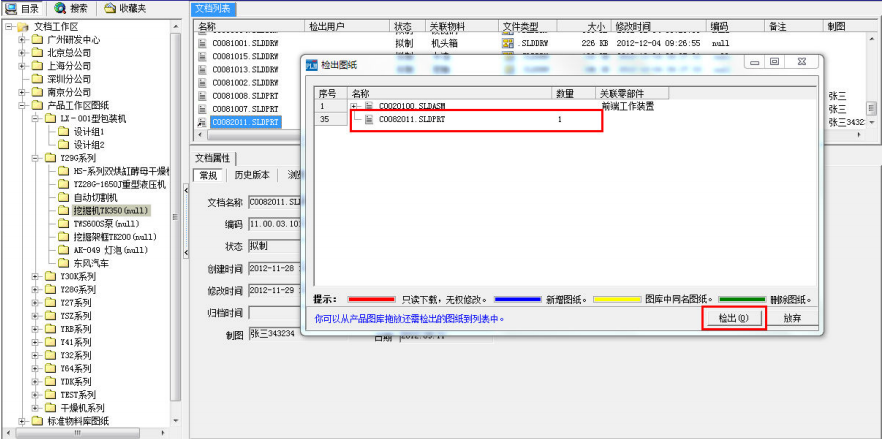Select C0081015.SLDDRW in document list
Image resolution: width=884 pixels, height=439 pixels.
click(245, 56)
